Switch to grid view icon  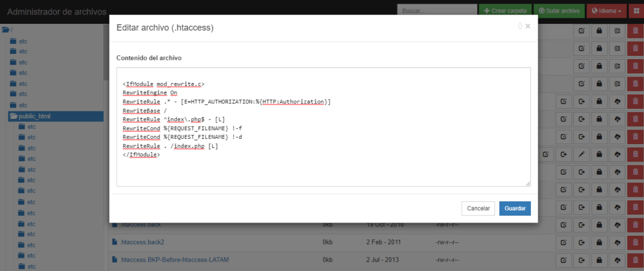click(636, 11)
